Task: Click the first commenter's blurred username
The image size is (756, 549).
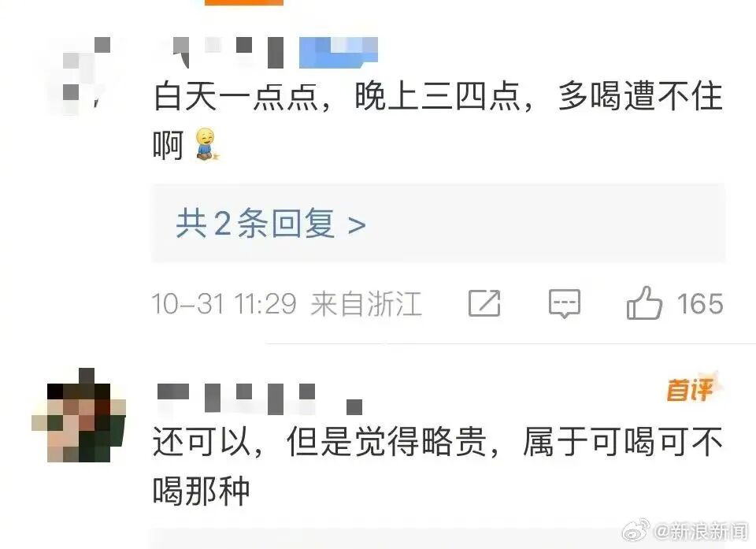Action: [228, 52]
